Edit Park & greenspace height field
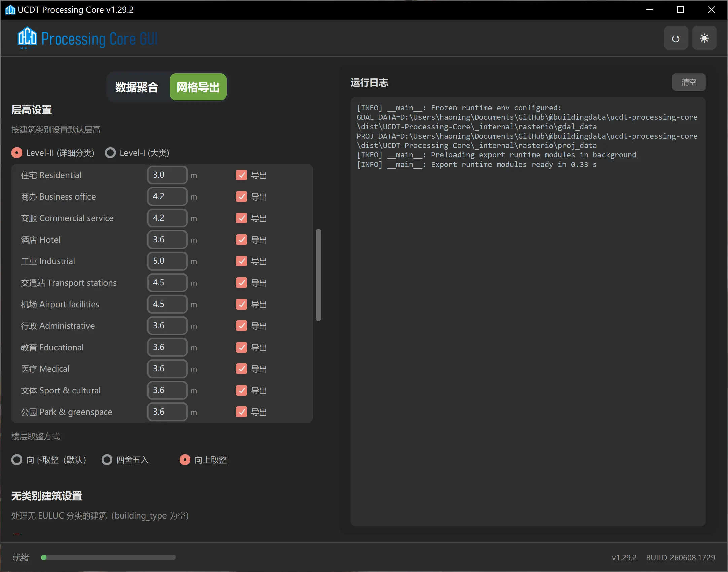Viewport: 728px width, 572px height. pos(167,412)
